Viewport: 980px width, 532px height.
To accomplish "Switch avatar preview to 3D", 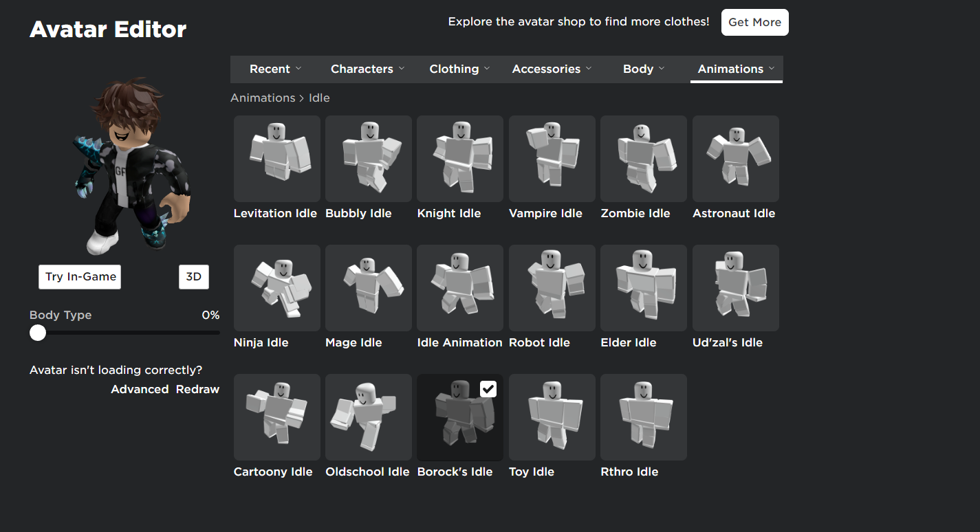I will (194, 276).
